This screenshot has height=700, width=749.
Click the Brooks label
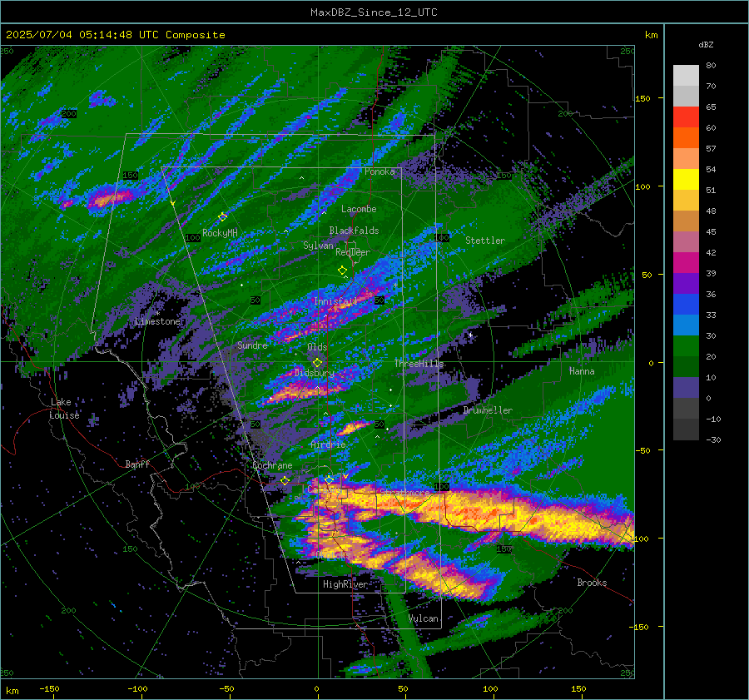(592, 583)
